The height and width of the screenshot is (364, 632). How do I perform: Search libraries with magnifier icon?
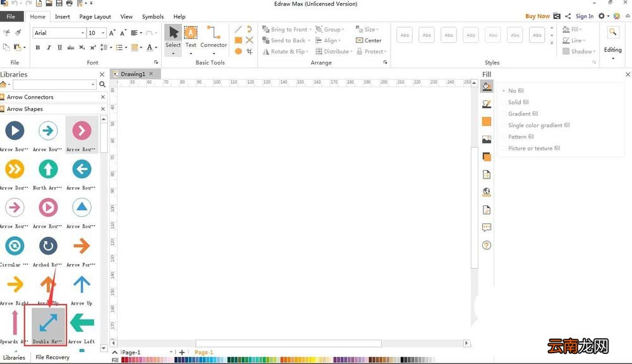(x=102, y=84)
